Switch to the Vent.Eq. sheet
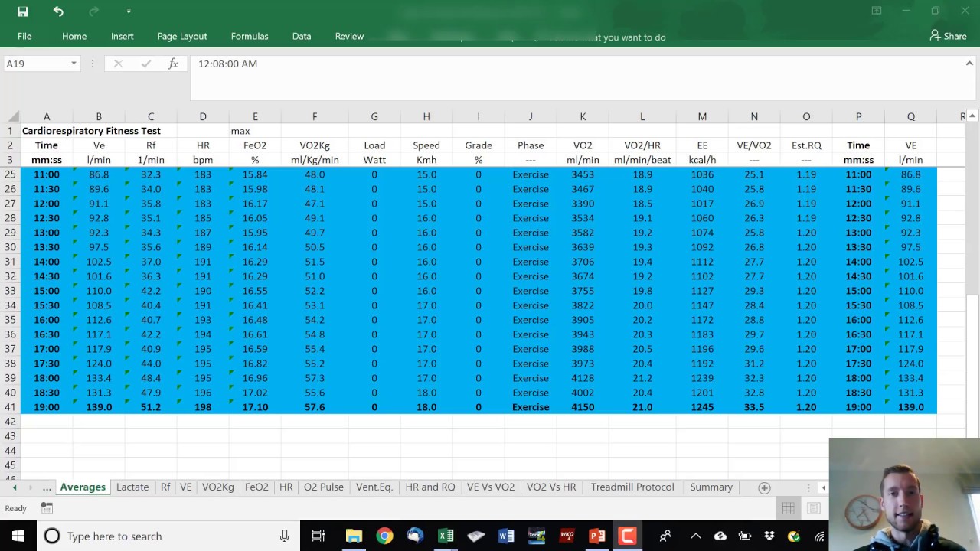The height and width of the screenshot is (551, 980). pos(374,487)
